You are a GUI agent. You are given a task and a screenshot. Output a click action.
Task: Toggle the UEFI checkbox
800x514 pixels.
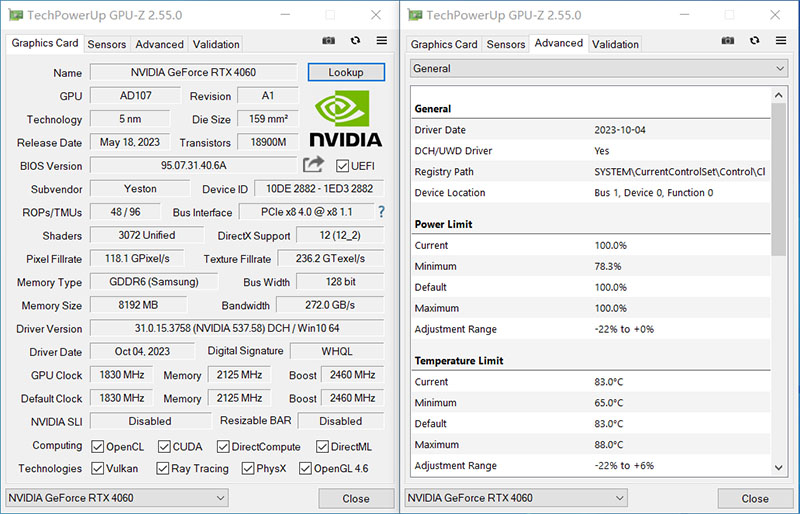click(342, 166)
